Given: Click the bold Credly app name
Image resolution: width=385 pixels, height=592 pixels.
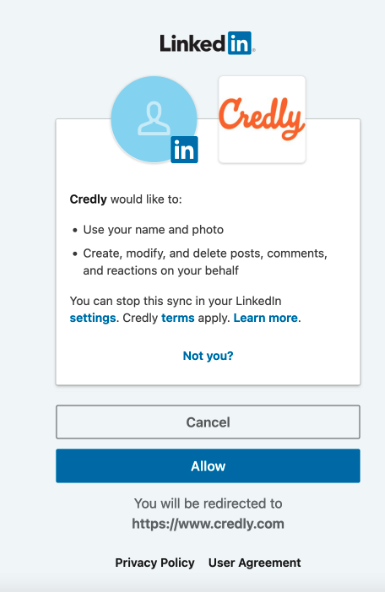Looking at the screenshot, I should [88, 199].
